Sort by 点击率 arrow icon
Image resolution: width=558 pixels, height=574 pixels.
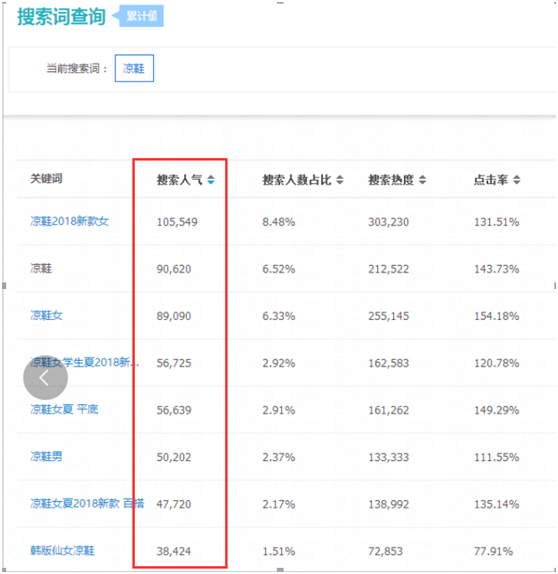517,180
